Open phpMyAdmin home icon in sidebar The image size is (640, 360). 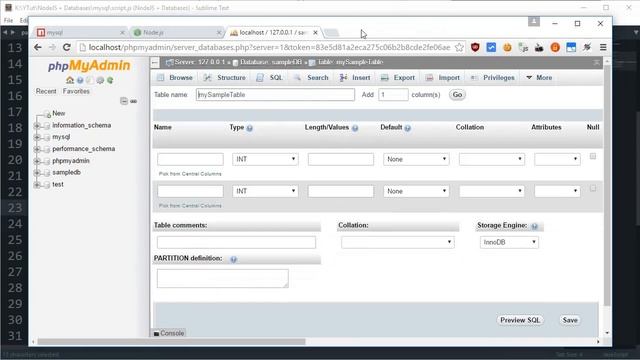(x=70, y=80)
